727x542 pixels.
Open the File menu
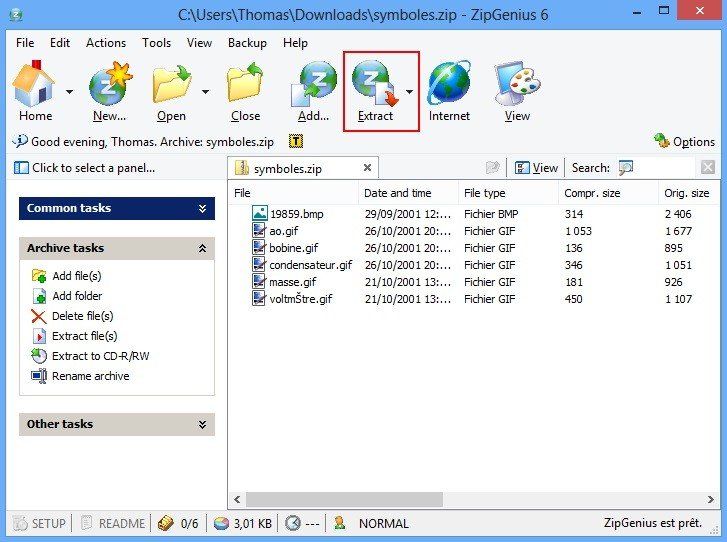tap(25, 43)
